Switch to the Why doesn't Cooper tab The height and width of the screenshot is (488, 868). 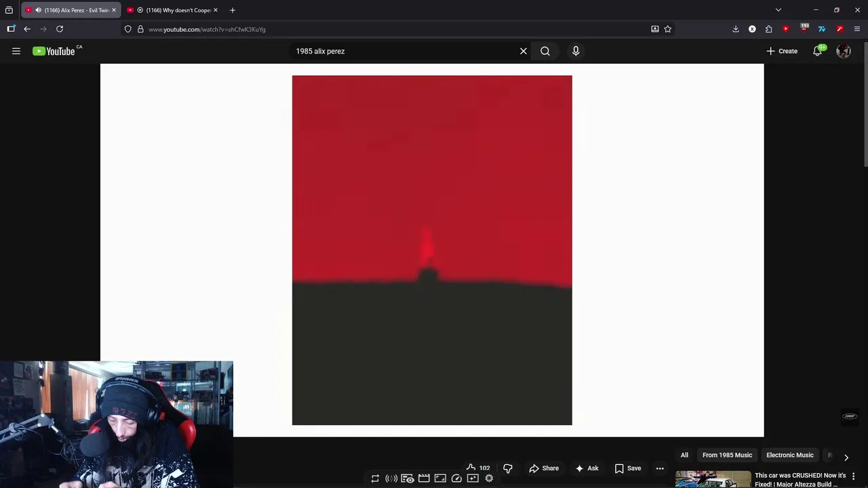point(173,10)
